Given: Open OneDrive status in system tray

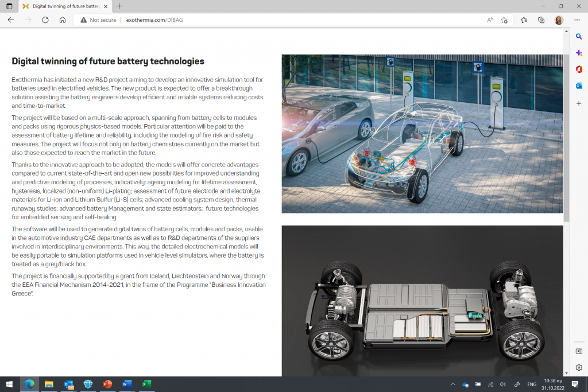Looking at the screenshot, I should pos(465,384).
